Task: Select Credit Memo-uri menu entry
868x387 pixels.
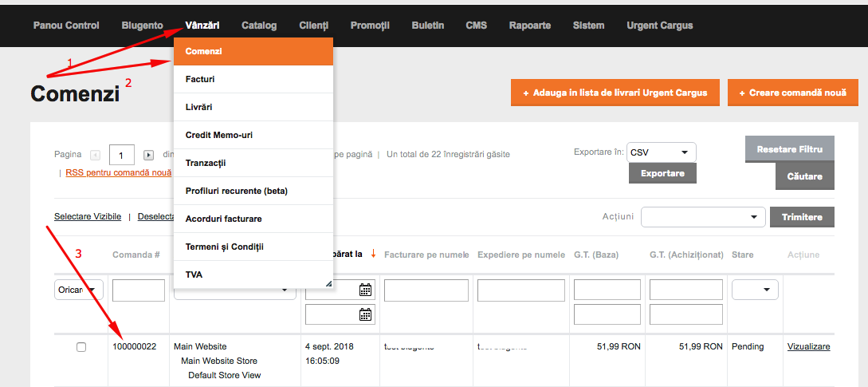Action: click(x=253, y=135)
